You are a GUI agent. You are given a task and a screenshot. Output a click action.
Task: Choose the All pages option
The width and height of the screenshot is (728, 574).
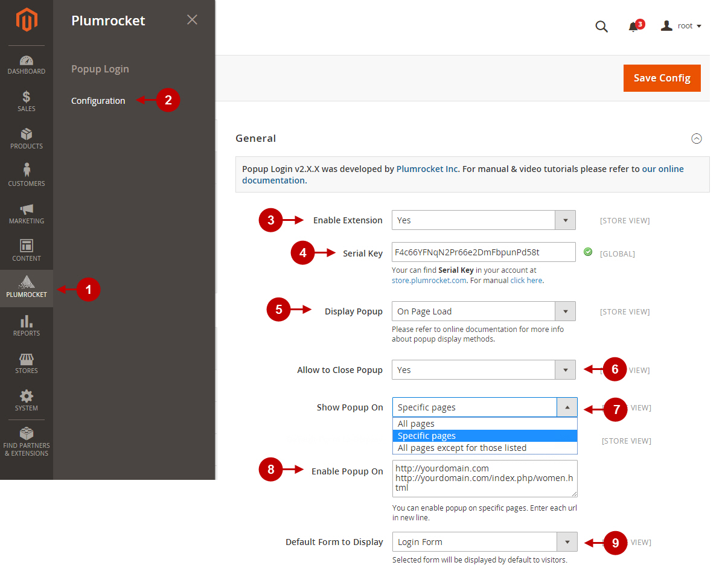[x=485, y=424]
